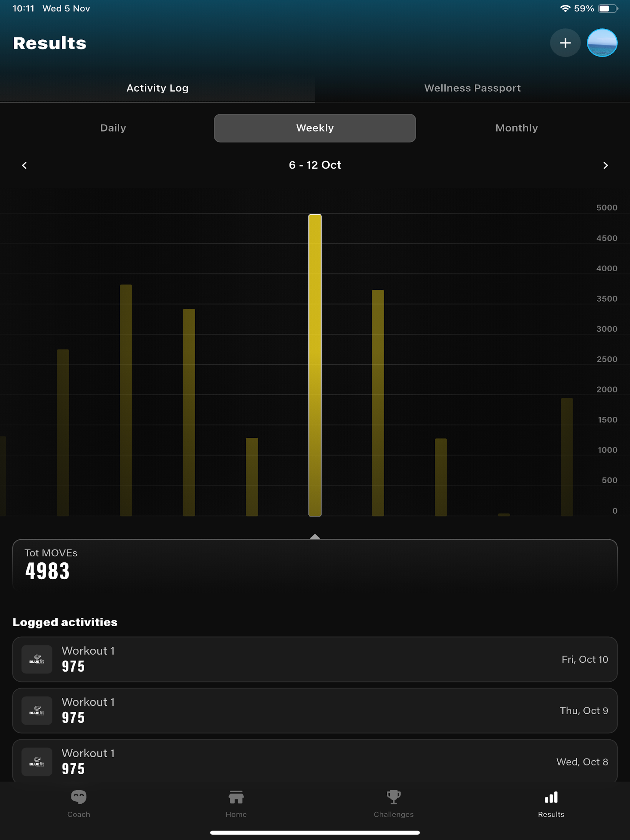Go to the previous week arrow
This screenshot has width=630, height=840.
point(24,165)
